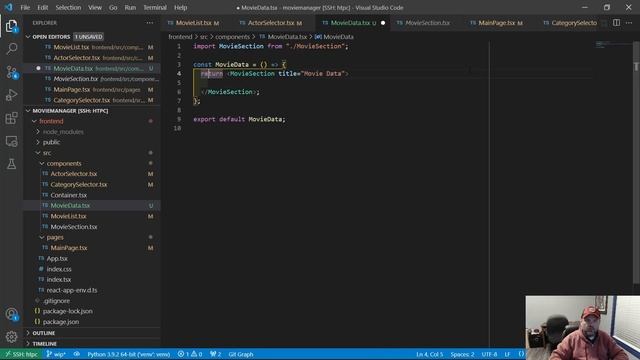Image resolution: width=640 pixels, height=360 pixels.
Task: Open the Run and Debug view
Action: [x=11, y=95]
